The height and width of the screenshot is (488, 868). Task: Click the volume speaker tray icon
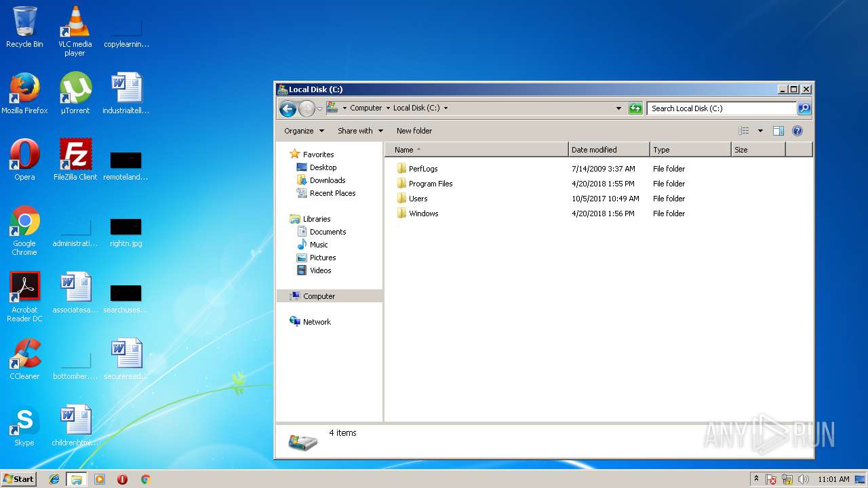click(804, 479)
